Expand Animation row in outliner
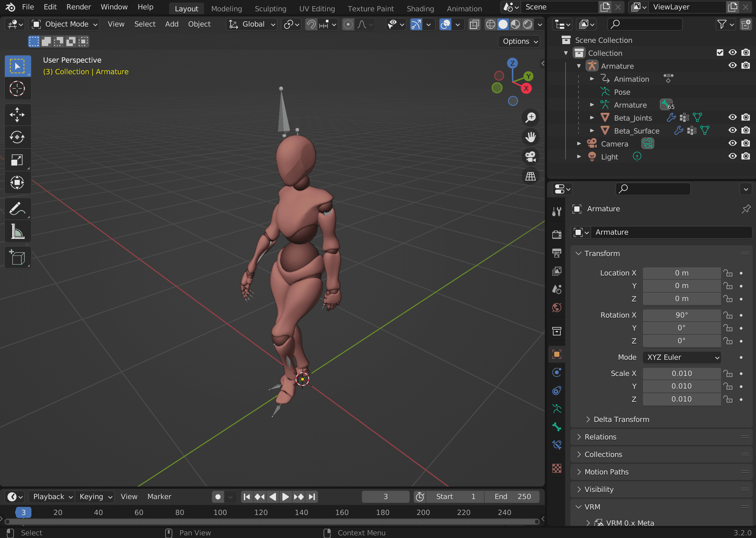 [592, 79]
